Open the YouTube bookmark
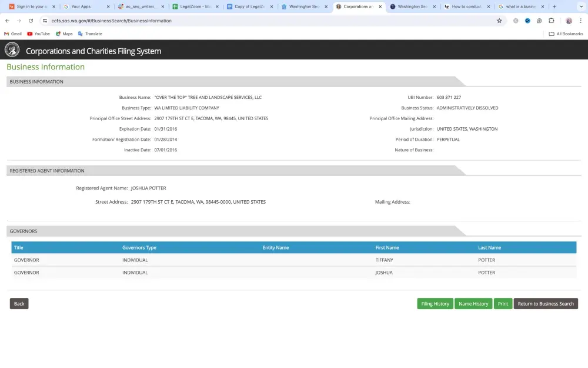 pos(38,34)
